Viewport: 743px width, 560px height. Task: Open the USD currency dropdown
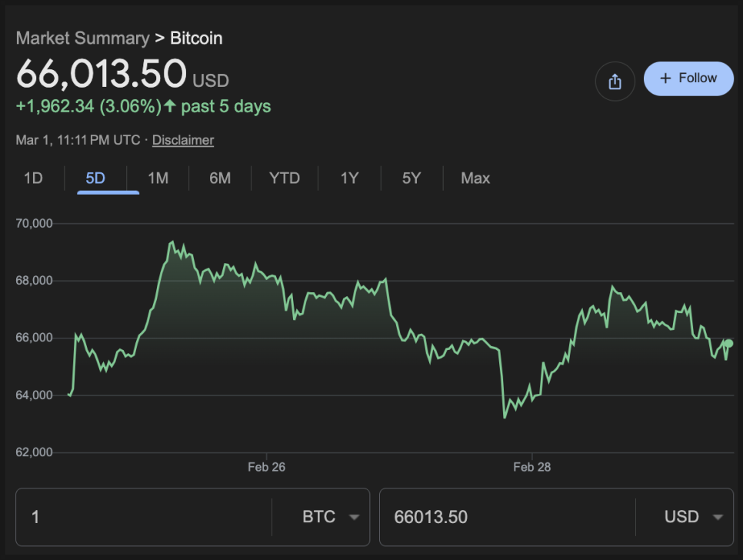pyautogui.click(x=694, y=517)
